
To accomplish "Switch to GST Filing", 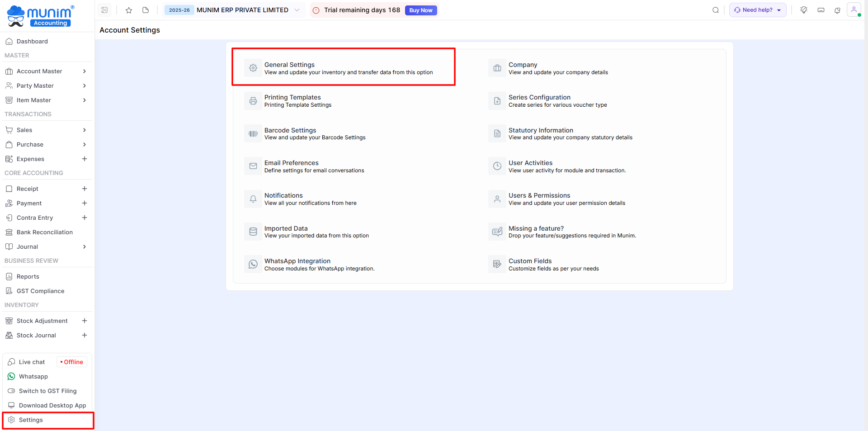I will tap(47, 391).
